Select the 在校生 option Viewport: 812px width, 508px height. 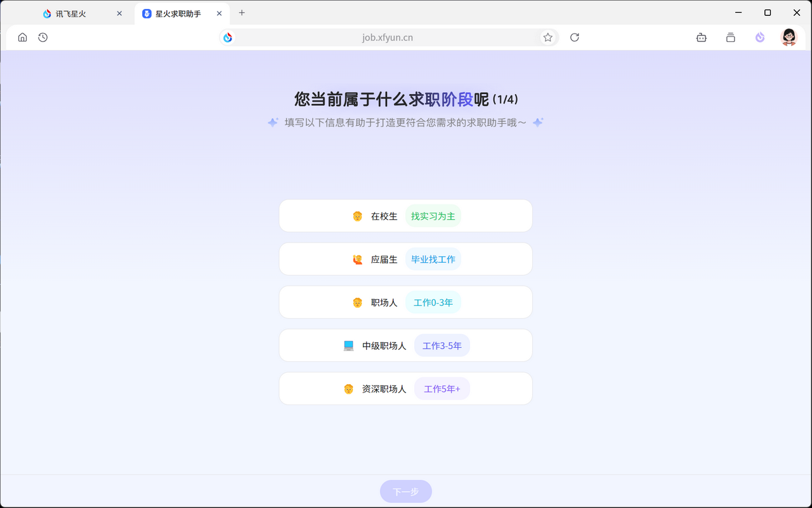(405, 215)
